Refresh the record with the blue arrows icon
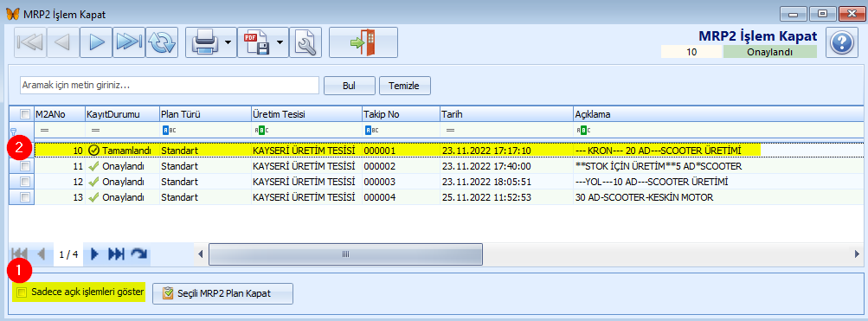The image size is (868, 321). (x=162, y=42)
